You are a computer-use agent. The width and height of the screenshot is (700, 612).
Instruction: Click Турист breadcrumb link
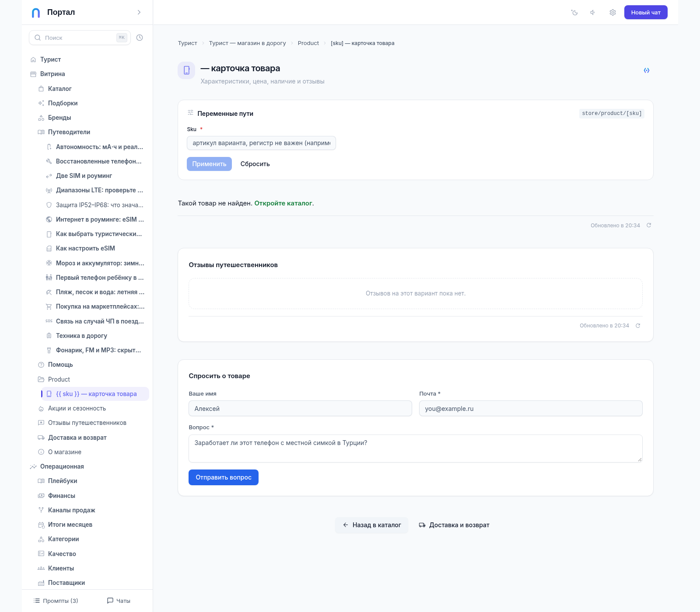pyautogui.click(x=187, y=43)
